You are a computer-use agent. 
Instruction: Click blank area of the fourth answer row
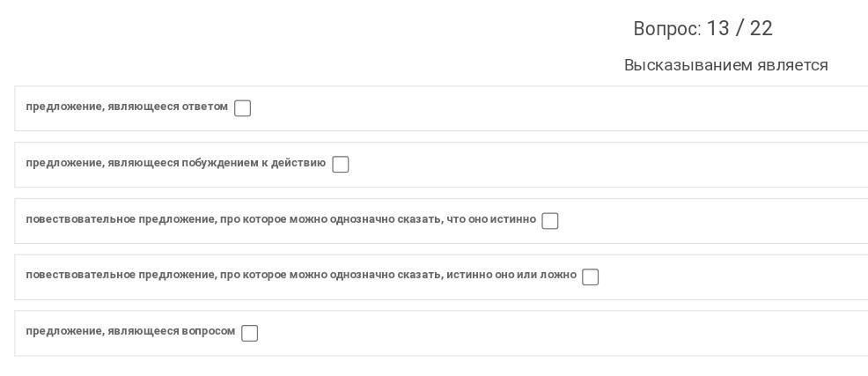(731, 277)
